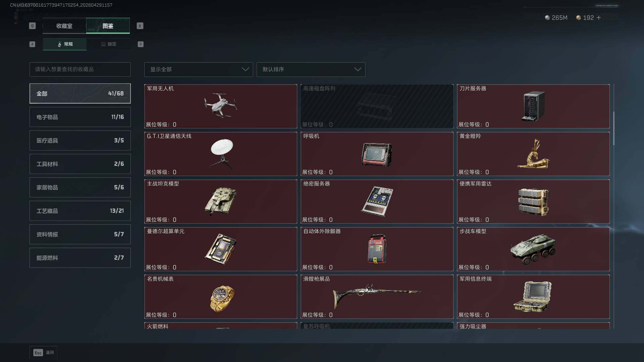Select the 滑膛枪展品 musket icon
Image resolution: width=644 pixels, height=362 pixels.
point(377,296)
